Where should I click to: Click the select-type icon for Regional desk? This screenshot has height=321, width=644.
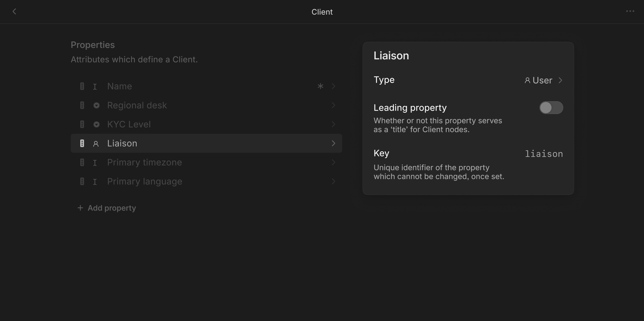(96, 105)
